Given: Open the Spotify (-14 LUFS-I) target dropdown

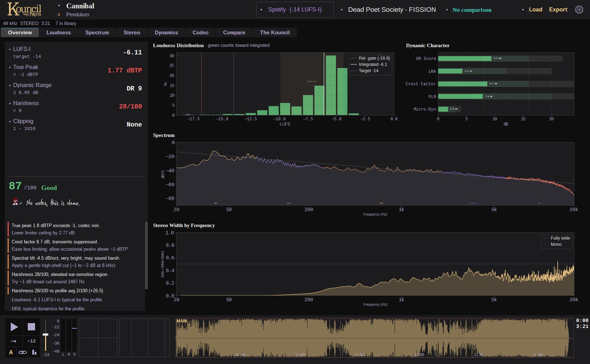Looking at the screenshot, I should pyautogui.click(x=295, y=10).
